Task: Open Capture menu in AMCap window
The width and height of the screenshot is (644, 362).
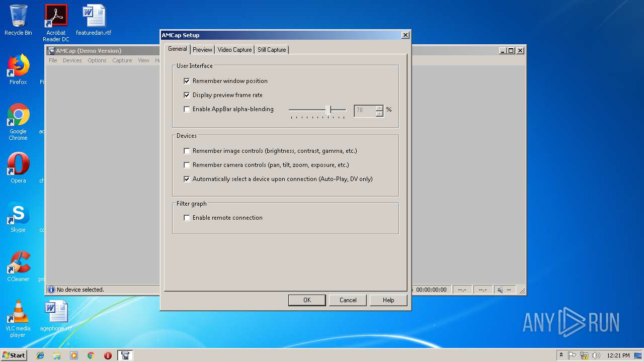Action: 122,60
